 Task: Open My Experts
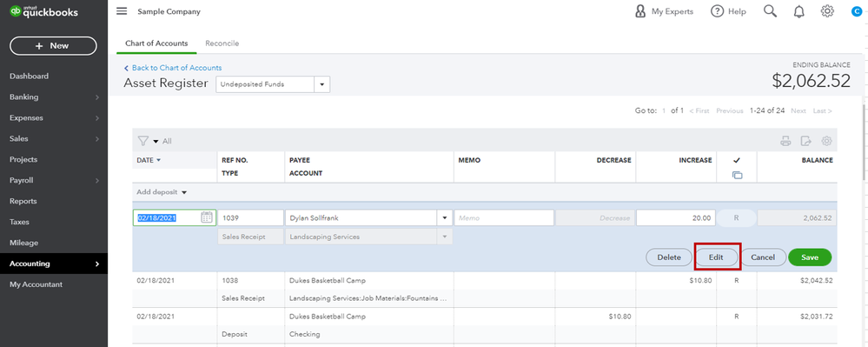click(664, 11)
